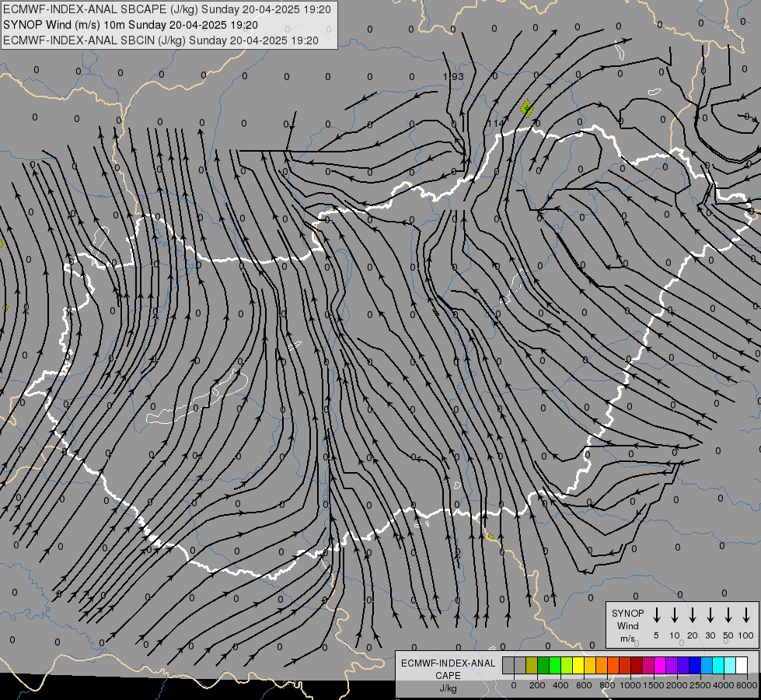Click the ECMWF-INDEX-ANAL CAPE legend label
Image resolution: width=761 pixels, height=700 pixels.
click(448, 669)
